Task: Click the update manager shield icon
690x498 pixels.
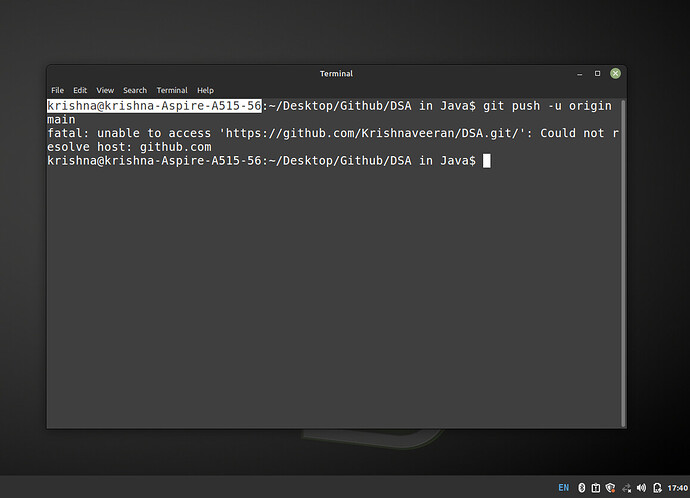Action: click(610, 487)
